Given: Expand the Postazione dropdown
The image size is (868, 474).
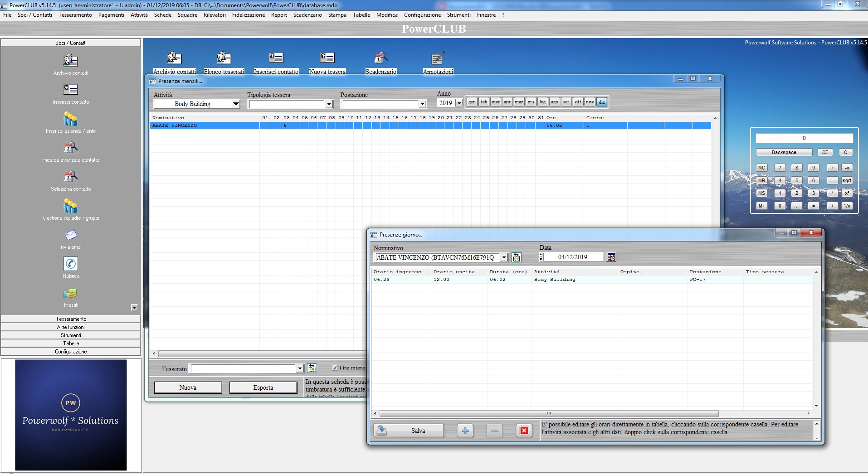Looking at the screenshot, I should click(423, 104).
